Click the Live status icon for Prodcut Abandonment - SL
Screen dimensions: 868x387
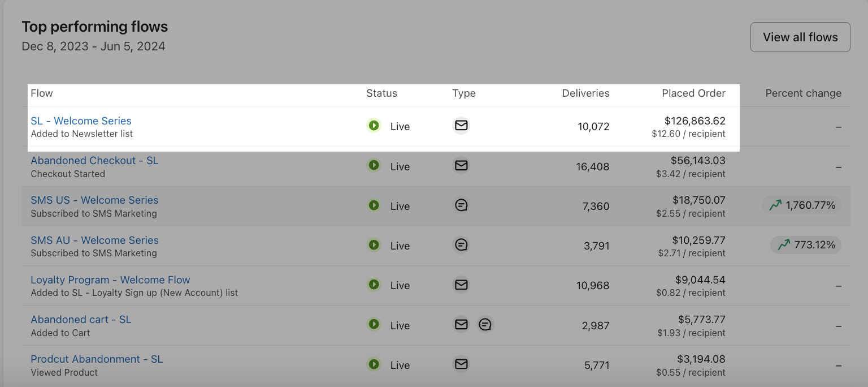pyautogui.click(x=374, y=364)
